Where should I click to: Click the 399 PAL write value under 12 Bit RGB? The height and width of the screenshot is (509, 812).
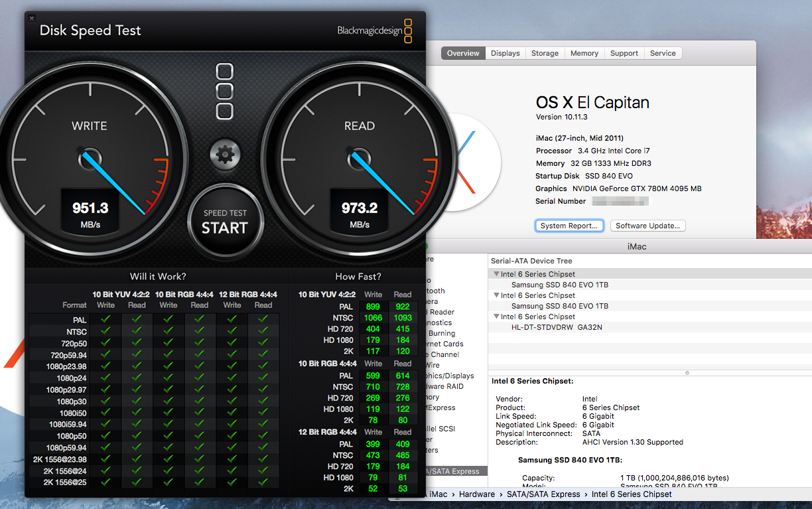coord(373,444)
